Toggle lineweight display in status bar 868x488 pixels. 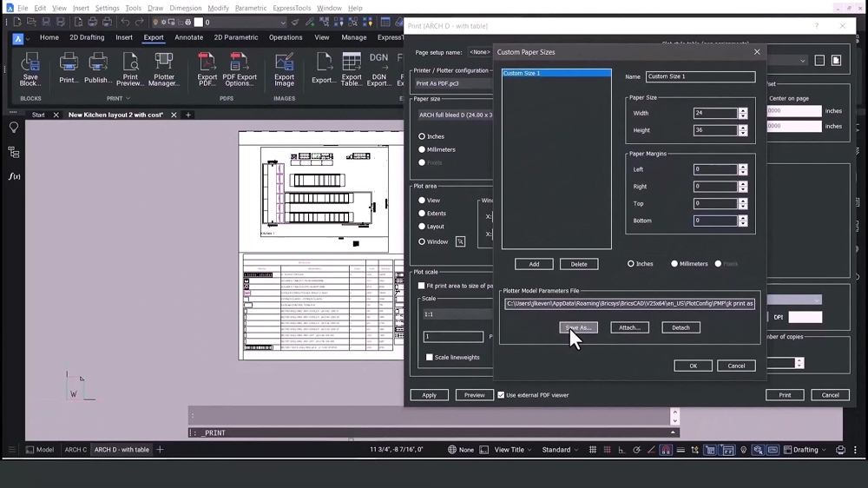681,450
